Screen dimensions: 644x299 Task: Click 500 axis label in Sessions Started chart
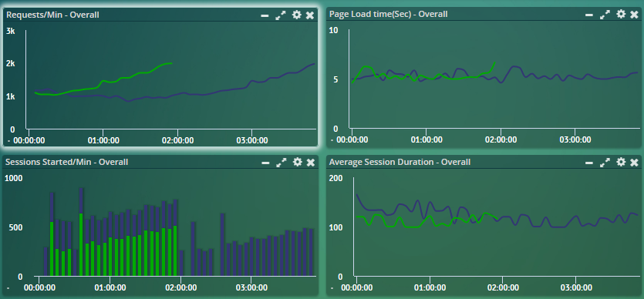tap(15, 227)
